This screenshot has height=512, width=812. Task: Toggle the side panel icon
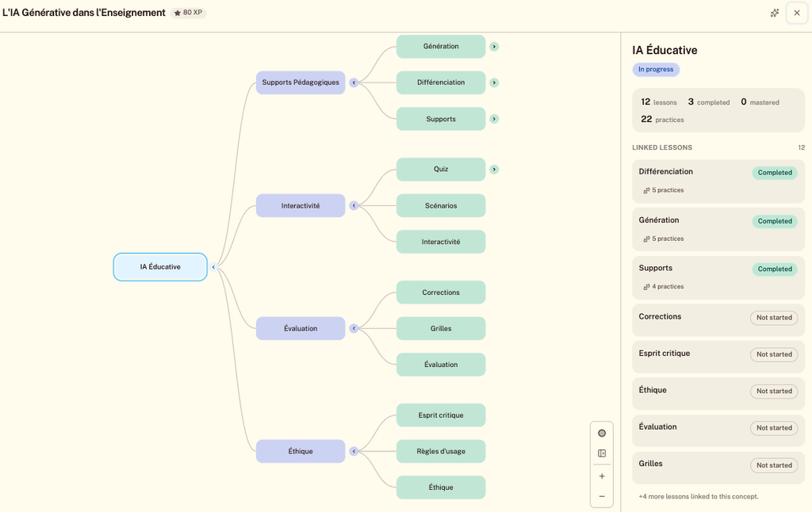pyautogui.click(x=602, y=453)
